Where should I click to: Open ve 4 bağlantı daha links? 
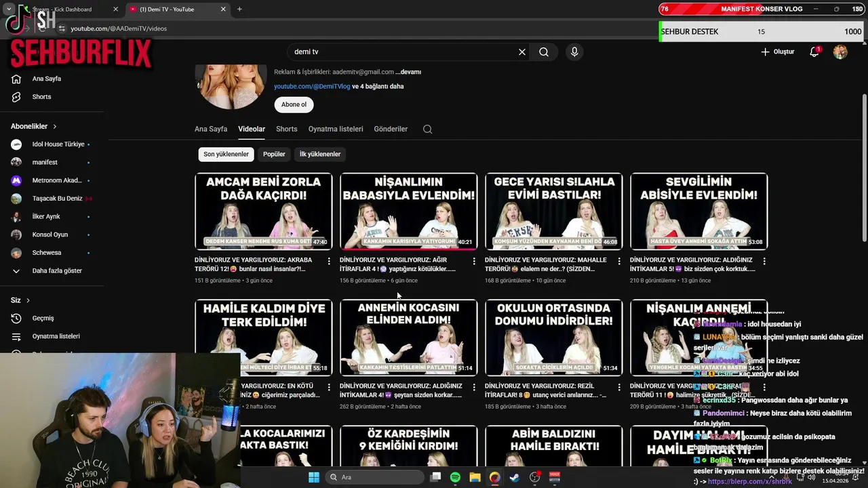point(378,87)
